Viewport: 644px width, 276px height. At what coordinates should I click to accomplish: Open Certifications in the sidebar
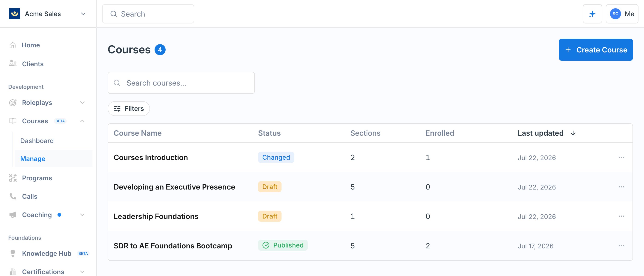click(x=43, y=272)
